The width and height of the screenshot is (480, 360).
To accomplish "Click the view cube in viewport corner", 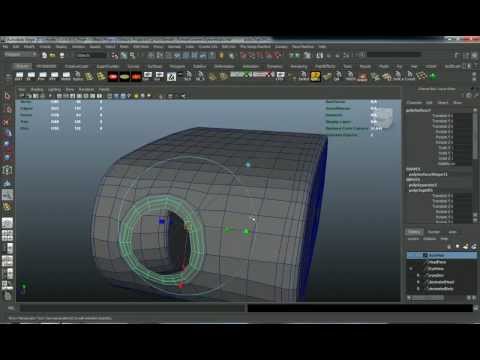I will point(384,117).
